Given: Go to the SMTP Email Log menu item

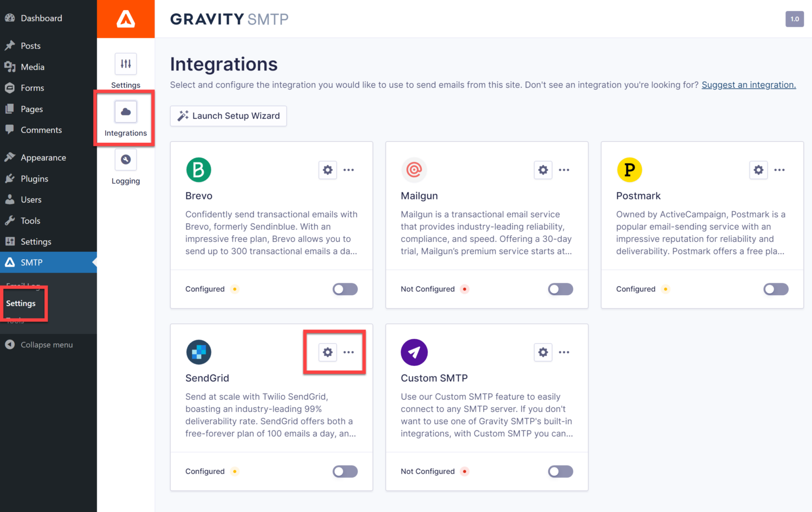Looking at the screenshot, I should tap(24, 286).
